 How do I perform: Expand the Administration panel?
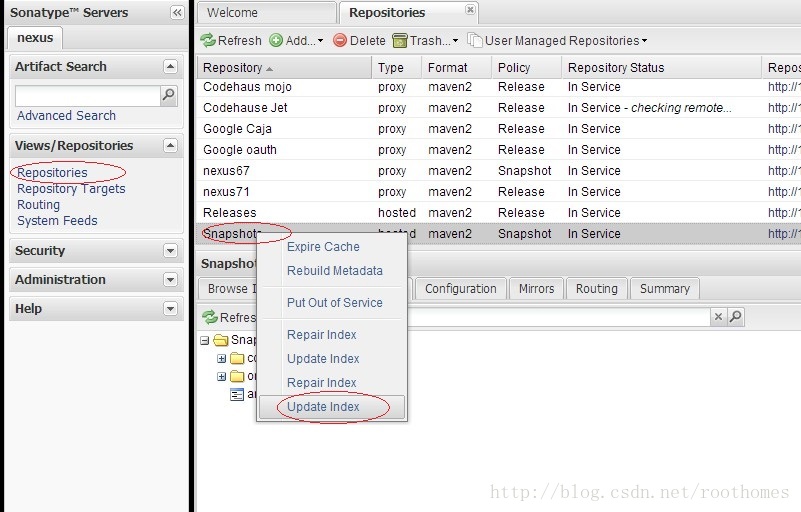pyautogui.click(x=170, y=280)
